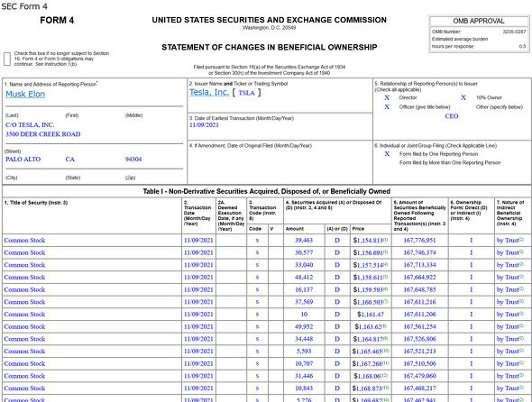Click the 10% Owner X mark
This screenshot has height=402, width=532.
(x=463, y=97)
